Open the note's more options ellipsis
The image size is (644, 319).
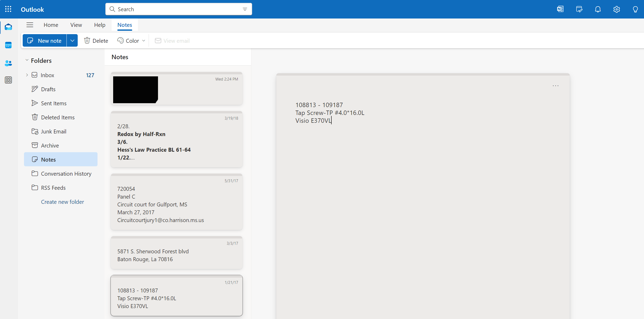tap(556, 86)
